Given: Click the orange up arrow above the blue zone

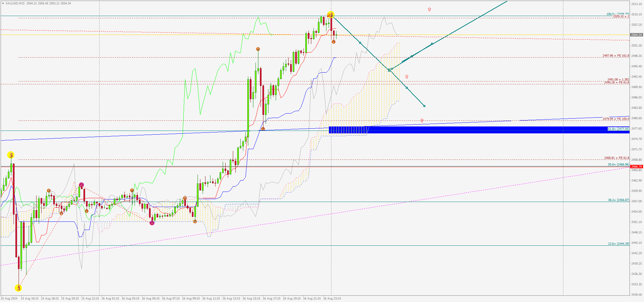Looking at the screenshot, I should [422, 120].
